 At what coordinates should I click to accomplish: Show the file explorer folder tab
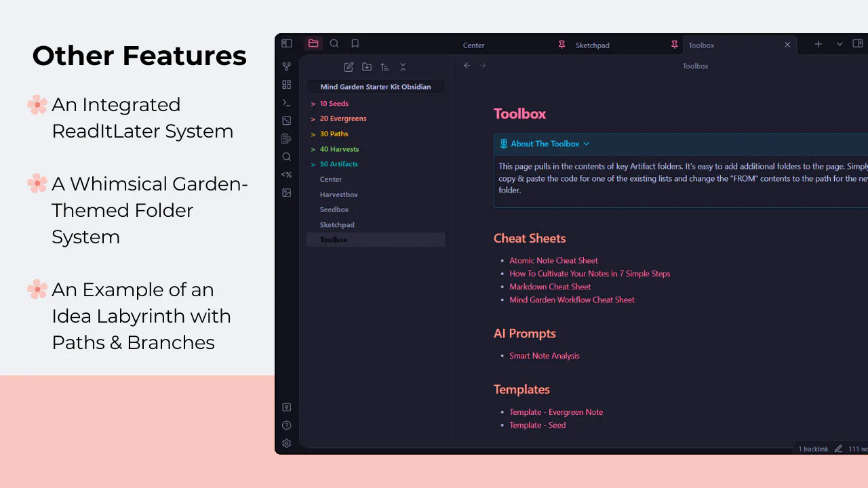313,43
